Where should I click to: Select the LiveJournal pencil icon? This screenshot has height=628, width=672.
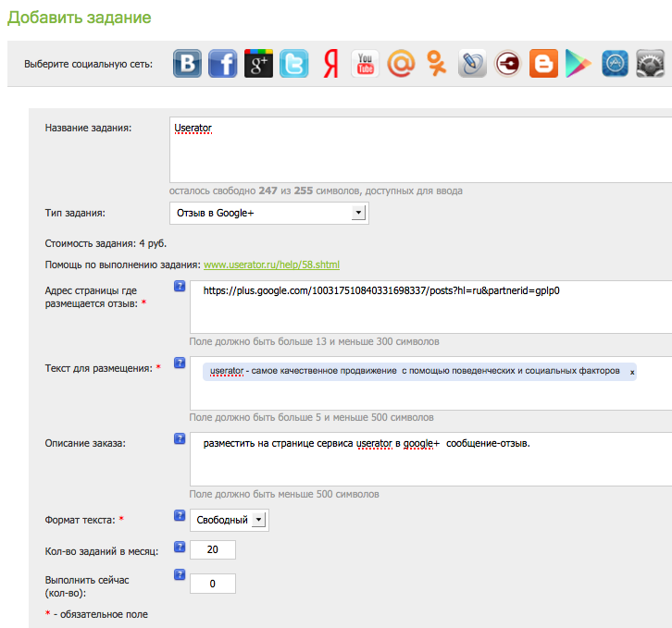click(472, 64)
